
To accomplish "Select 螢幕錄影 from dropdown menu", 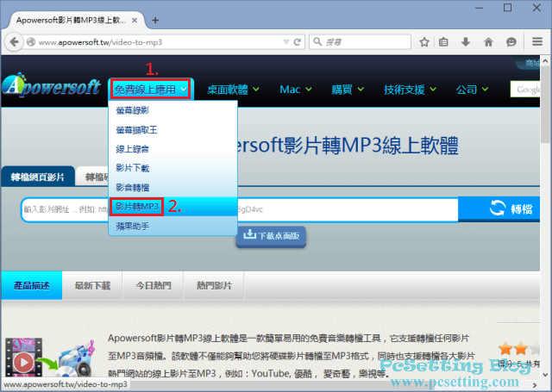I will [x=172, y=110].
